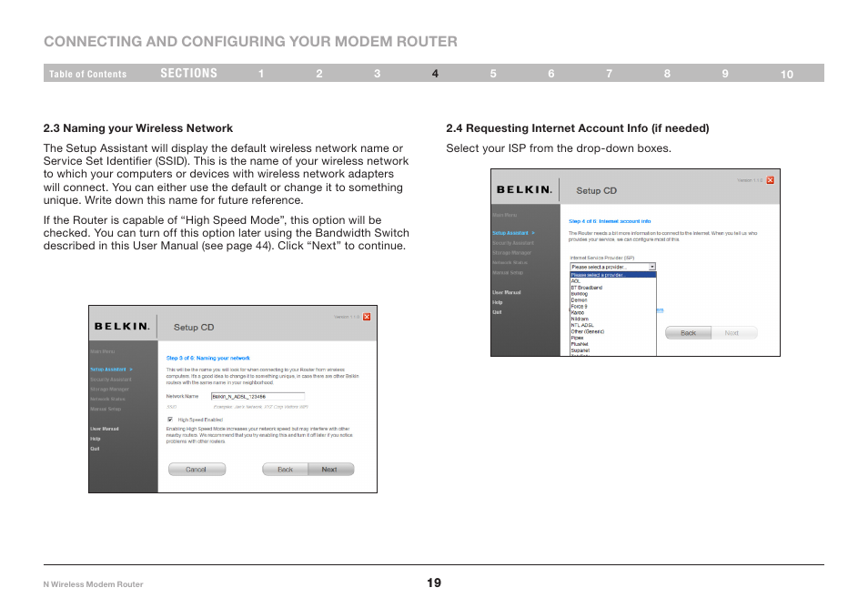Click page number 19 in the footer
The height and width of the screenshot is (608, 868).
click(434, 583)
